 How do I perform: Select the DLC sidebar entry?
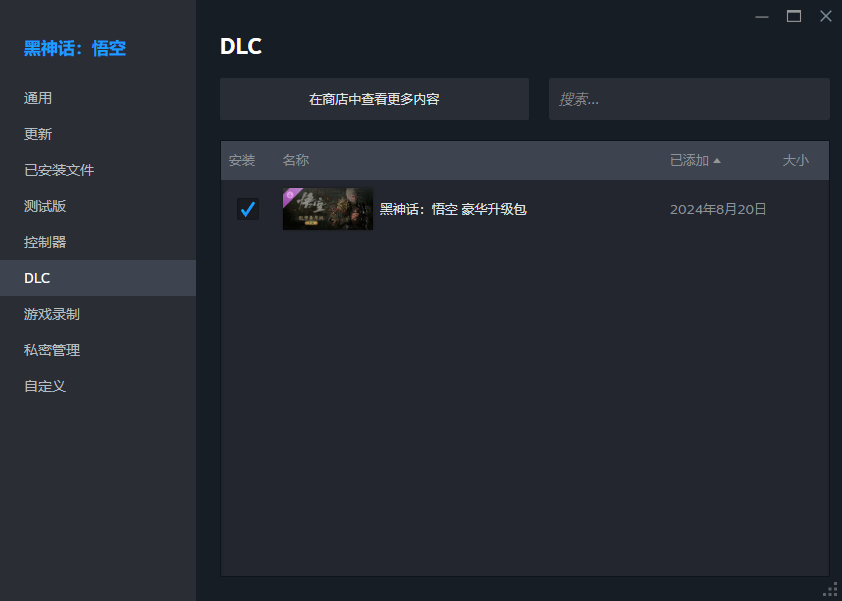98,278
